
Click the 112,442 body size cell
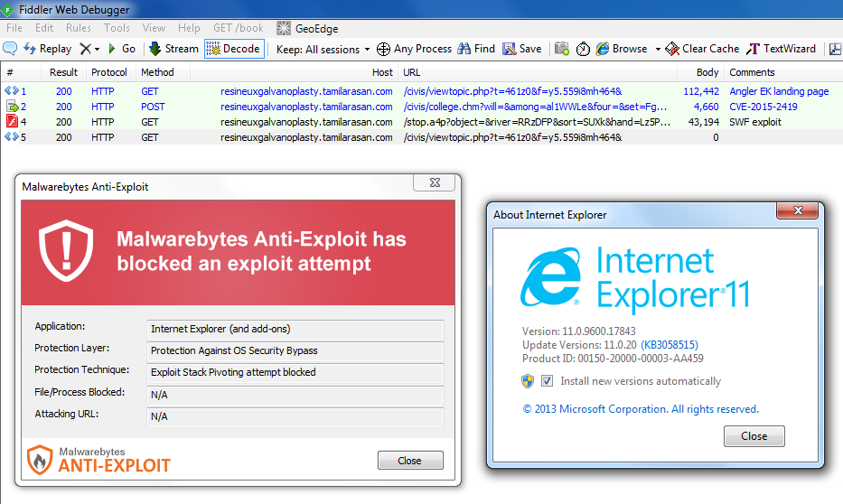(x=701, y=91)
